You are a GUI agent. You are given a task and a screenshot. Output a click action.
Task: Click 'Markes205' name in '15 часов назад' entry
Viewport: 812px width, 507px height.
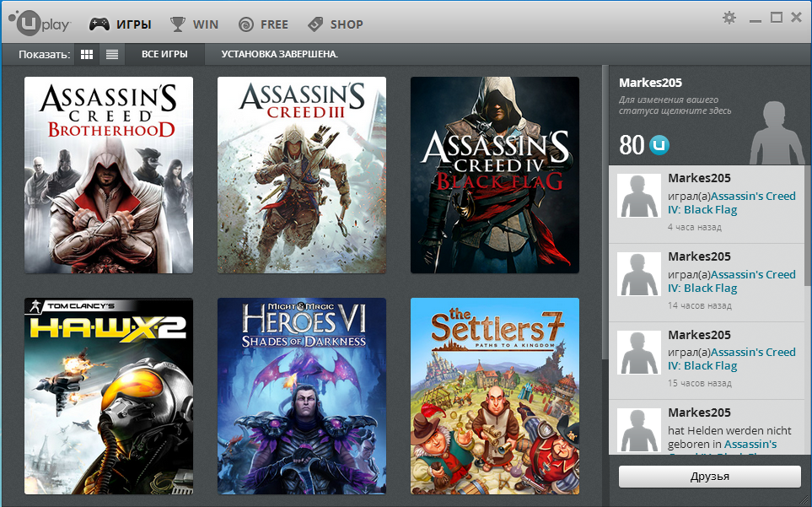tap(699, 335)
